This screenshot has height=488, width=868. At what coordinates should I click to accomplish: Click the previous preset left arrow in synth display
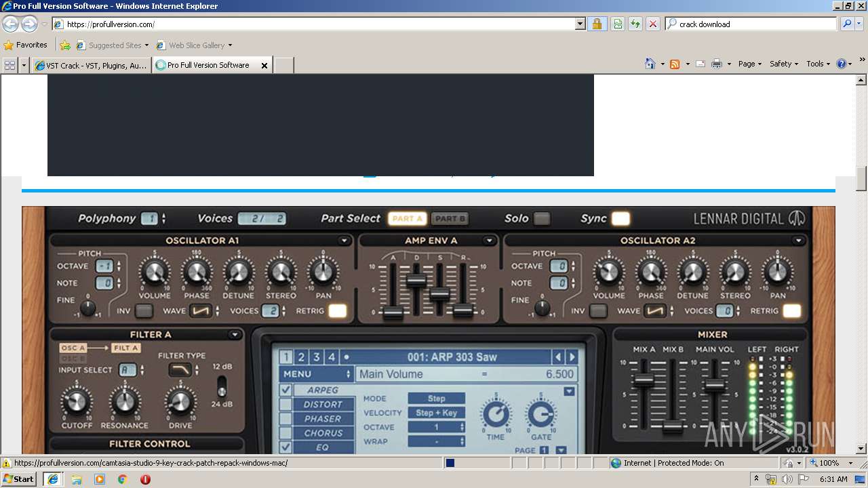558,357
